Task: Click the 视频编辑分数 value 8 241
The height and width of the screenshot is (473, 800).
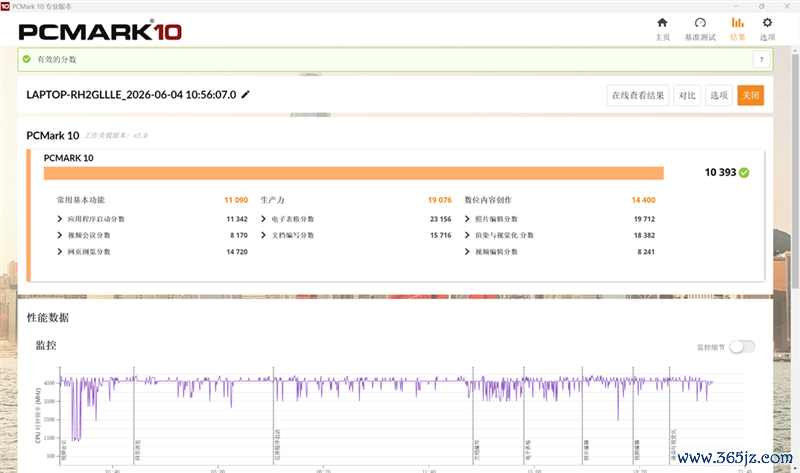Action: (x=646, y=252)
